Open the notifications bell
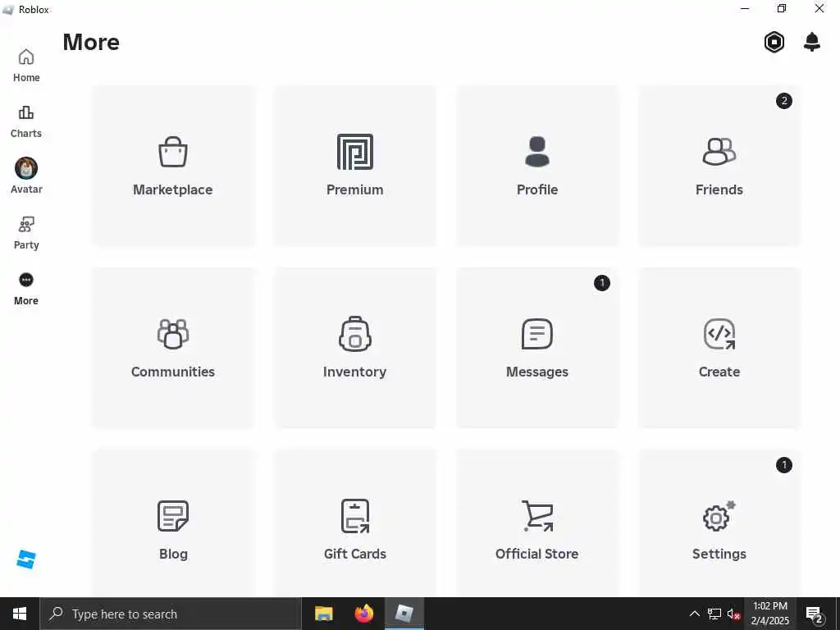 [x=812, y=42]
